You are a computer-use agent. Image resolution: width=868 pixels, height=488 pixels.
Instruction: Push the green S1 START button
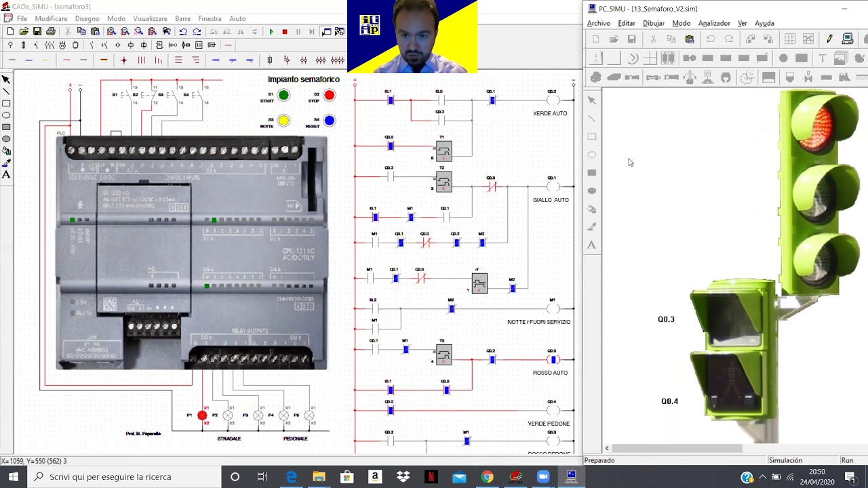click(283, 96)
